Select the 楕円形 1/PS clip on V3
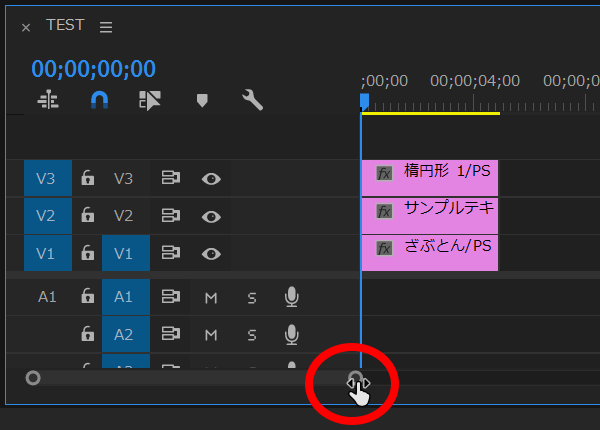This screenshot has width=600, height=430. (430, 178)
